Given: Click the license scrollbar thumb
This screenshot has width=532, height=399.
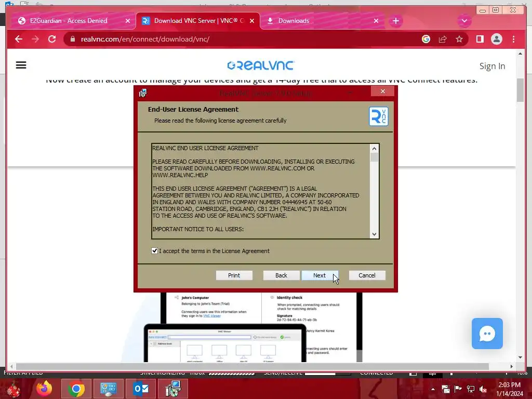Looking at the screenshot, I should 374,157.
